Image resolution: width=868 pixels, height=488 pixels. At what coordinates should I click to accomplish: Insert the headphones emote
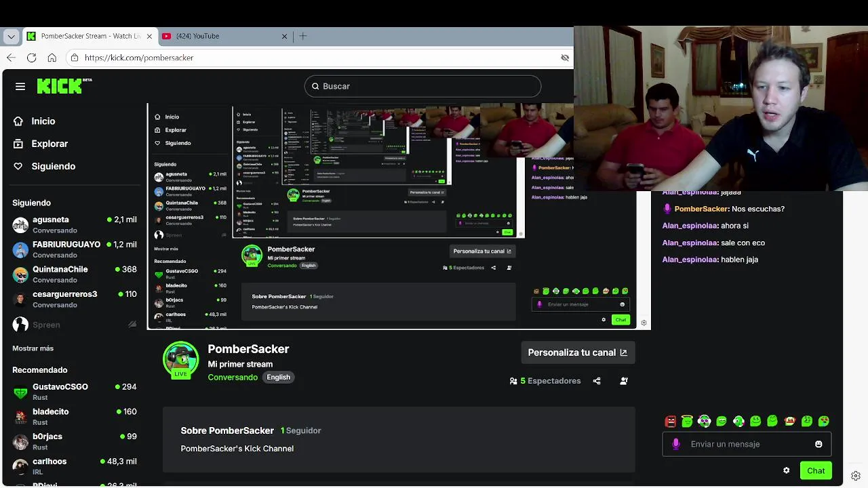(x=704, y=421)
